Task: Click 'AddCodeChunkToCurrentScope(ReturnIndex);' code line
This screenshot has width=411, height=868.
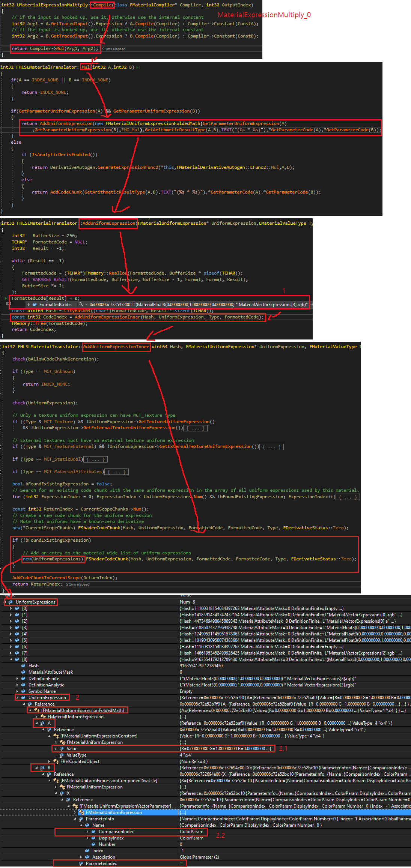Action: click(65, 578)
